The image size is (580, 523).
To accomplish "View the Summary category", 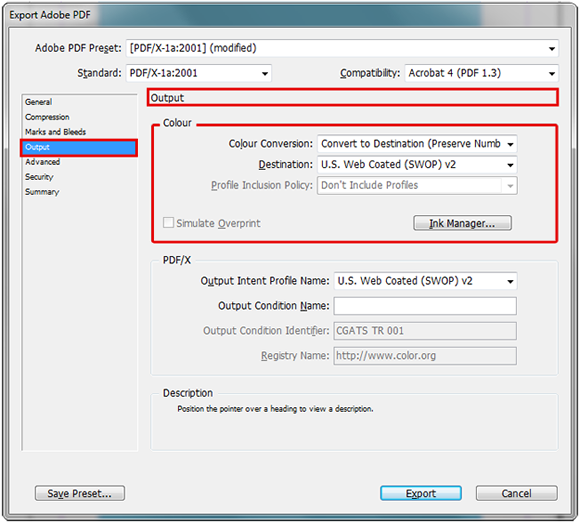I will pyautogui.click(x=42, y=192).
